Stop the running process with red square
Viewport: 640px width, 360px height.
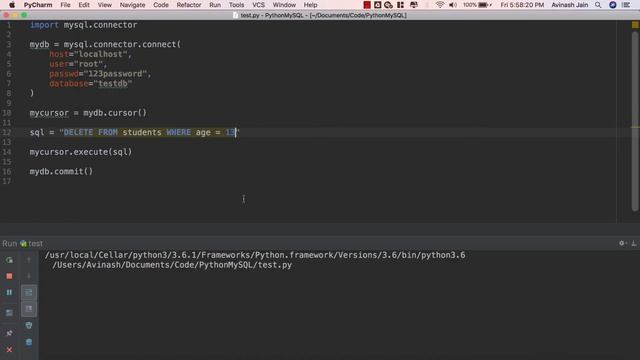[9, 276]
